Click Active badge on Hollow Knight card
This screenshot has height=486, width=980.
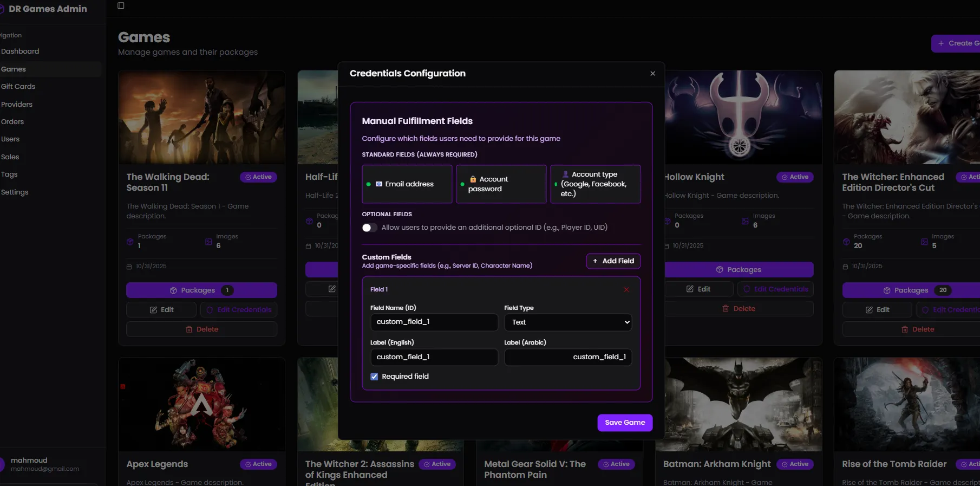click(795, 177)
